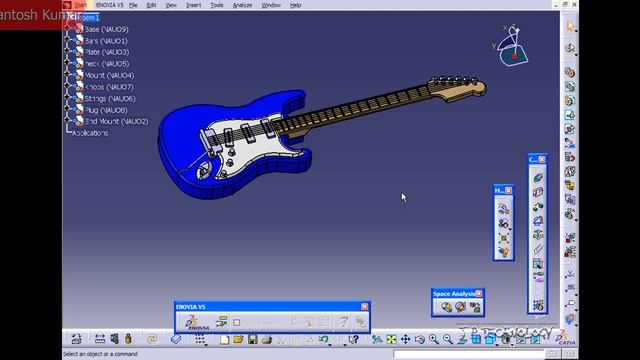Click the Update spiral icon in bottom toolbar

(x=152, y=339)
